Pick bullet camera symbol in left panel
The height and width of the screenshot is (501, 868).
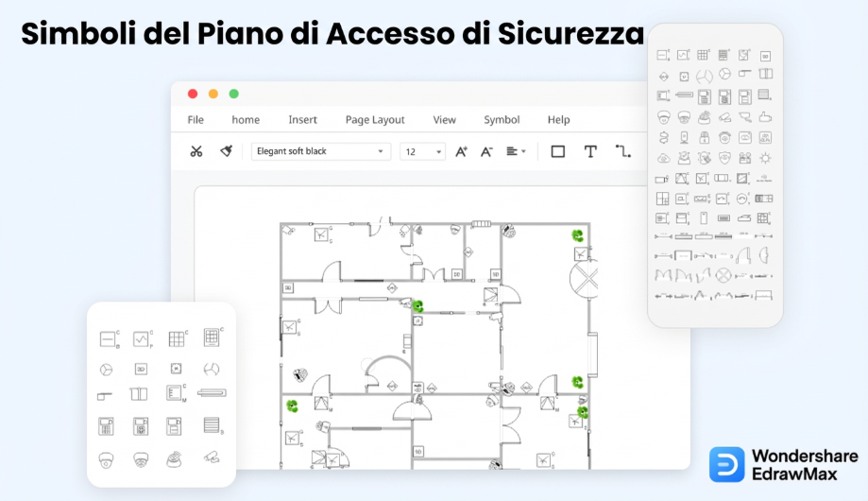point(212,458)
